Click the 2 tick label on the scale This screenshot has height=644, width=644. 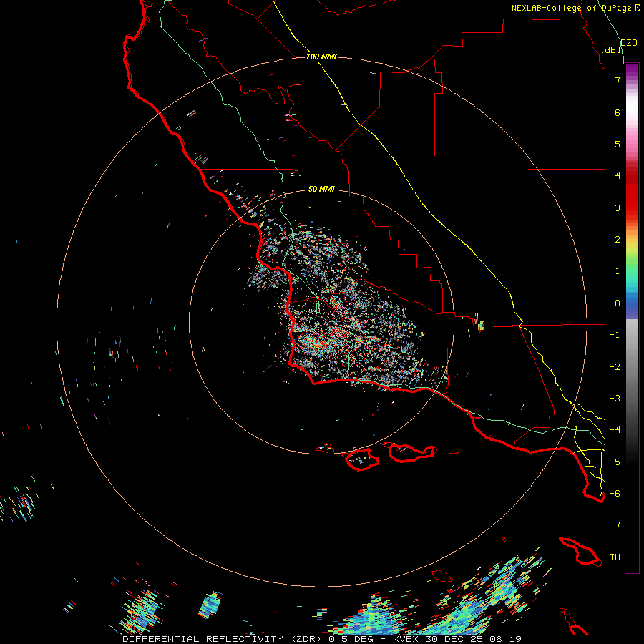(618, 240)
